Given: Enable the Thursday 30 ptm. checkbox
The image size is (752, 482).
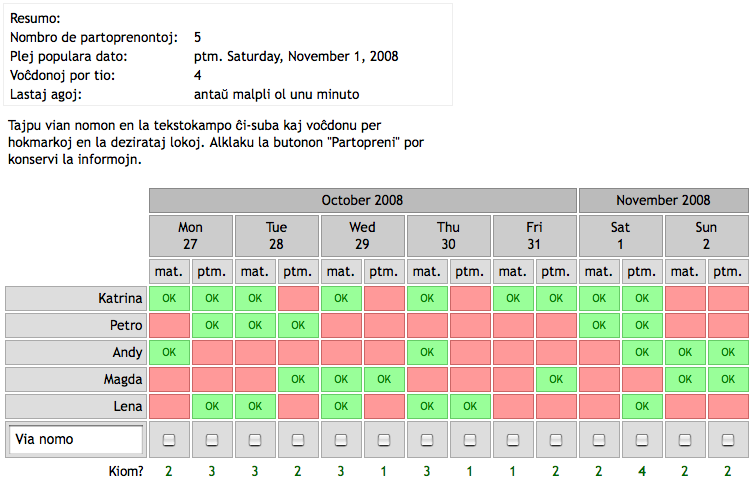Looking at the screenshot, I should point(470,440).
